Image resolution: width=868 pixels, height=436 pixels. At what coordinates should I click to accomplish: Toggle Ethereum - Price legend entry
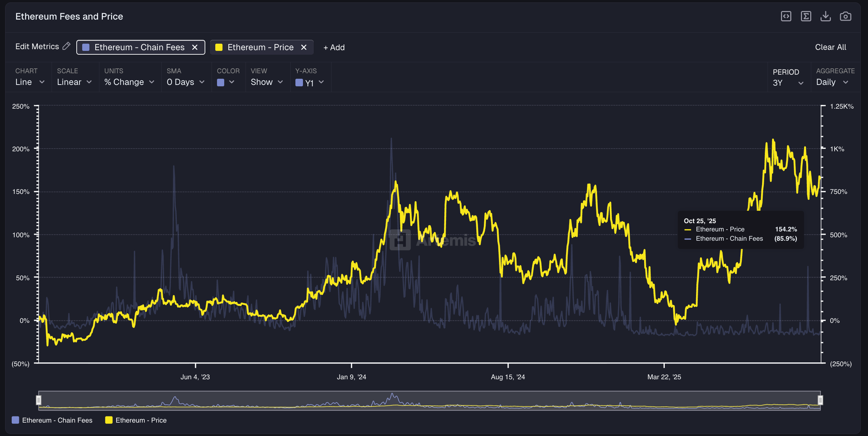(136, 420)
